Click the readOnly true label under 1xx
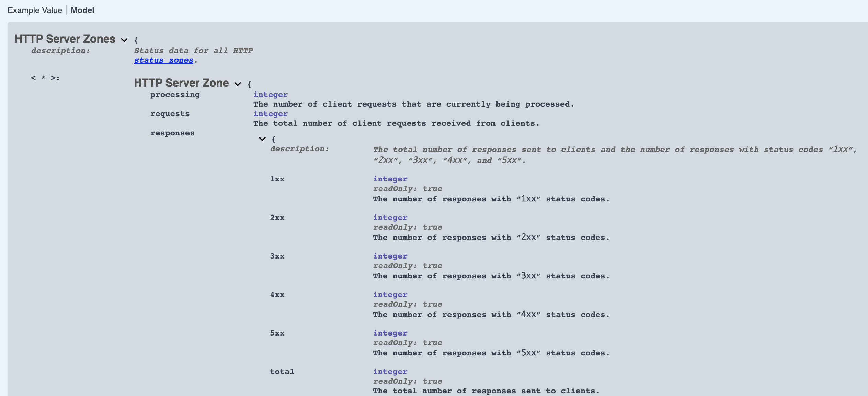 tap(408, 188)
